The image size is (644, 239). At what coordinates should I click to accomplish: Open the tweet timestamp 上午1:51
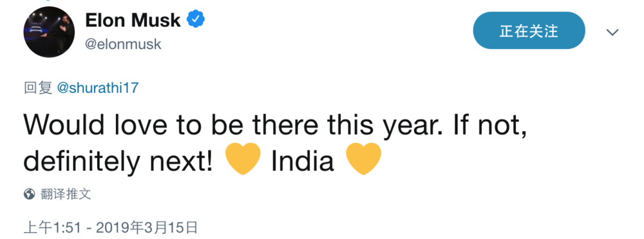[x=53, y=227]
